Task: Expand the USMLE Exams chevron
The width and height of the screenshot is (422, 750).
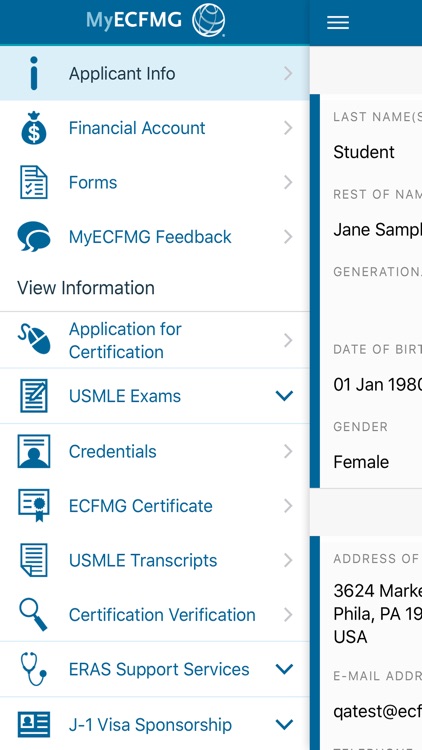Action: point(284,396)
